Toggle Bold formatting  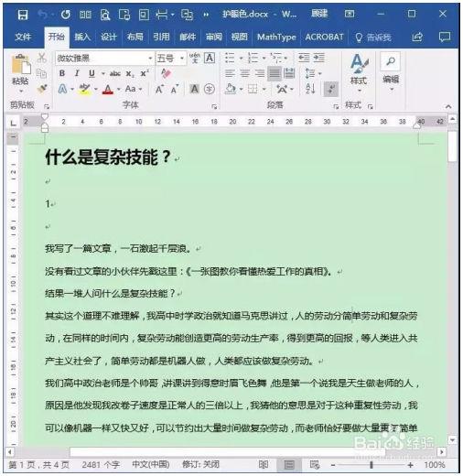point(62,73)
